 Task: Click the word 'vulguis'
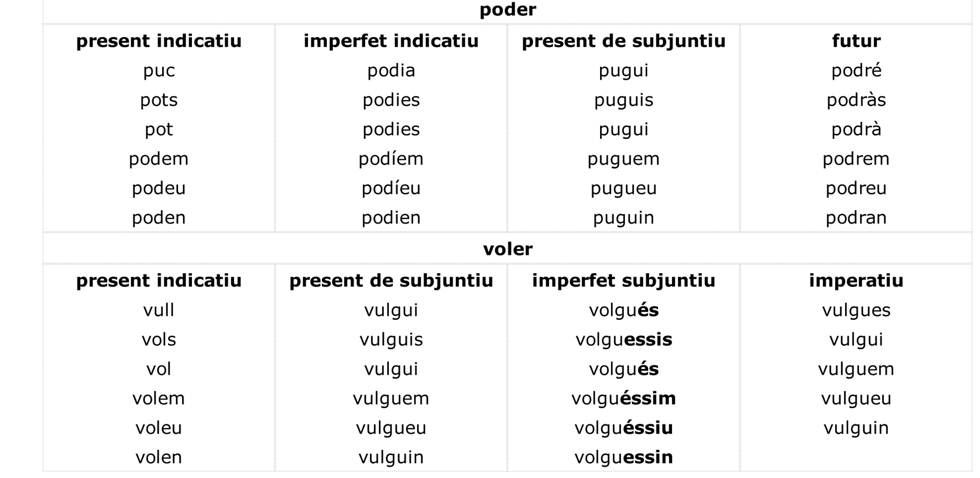391,339
